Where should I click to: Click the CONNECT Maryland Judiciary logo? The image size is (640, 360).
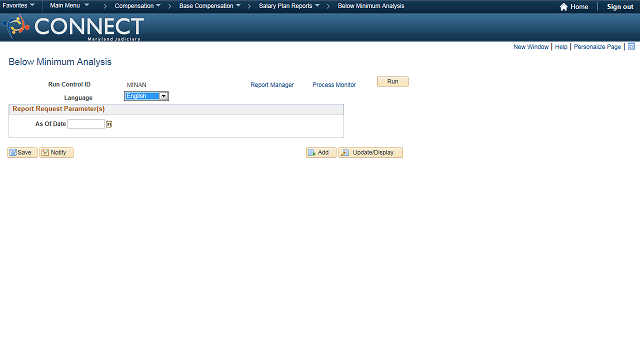point(73,27)
